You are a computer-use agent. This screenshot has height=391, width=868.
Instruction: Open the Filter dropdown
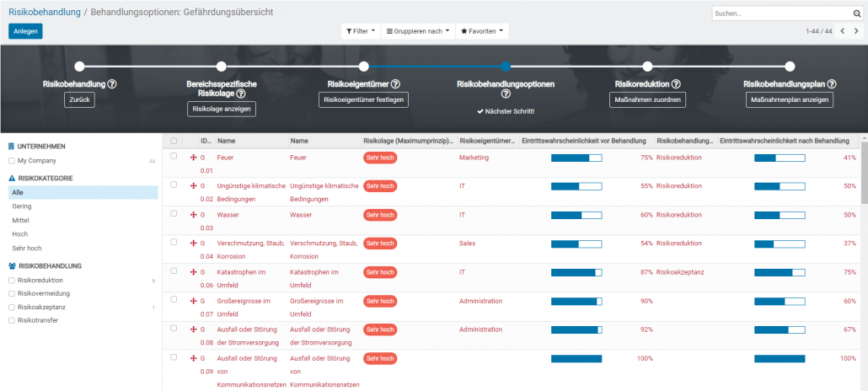360,31
